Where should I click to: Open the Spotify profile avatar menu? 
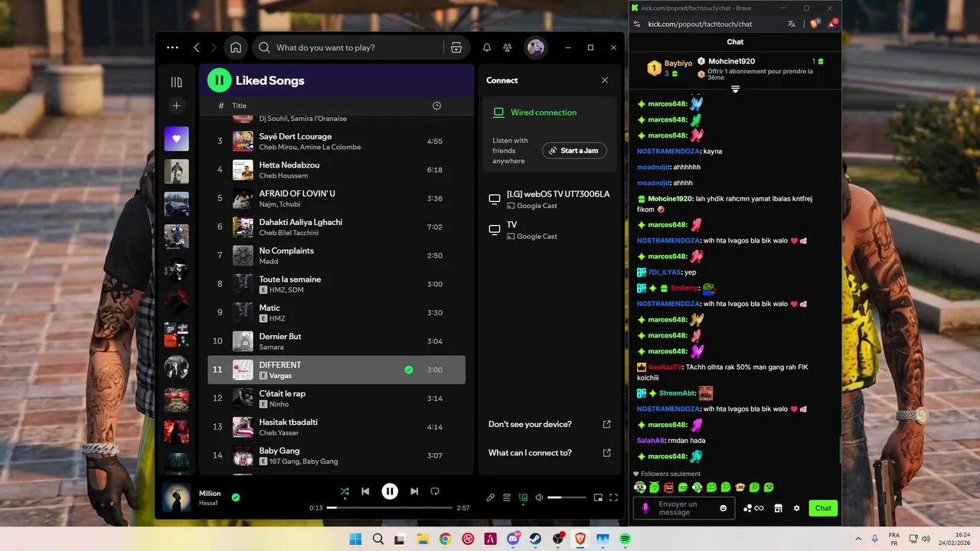536,47
